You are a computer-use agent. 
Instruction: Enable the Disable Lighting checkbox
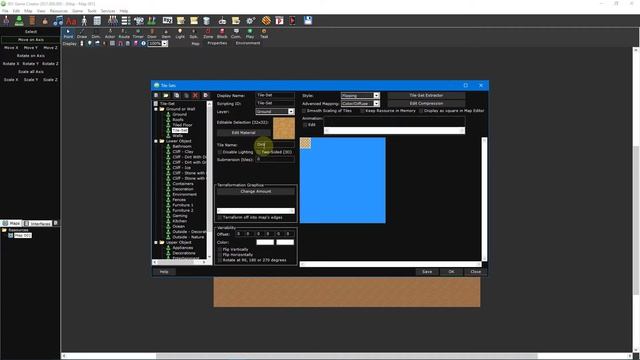pyautogui.click(x=220, y=152)
